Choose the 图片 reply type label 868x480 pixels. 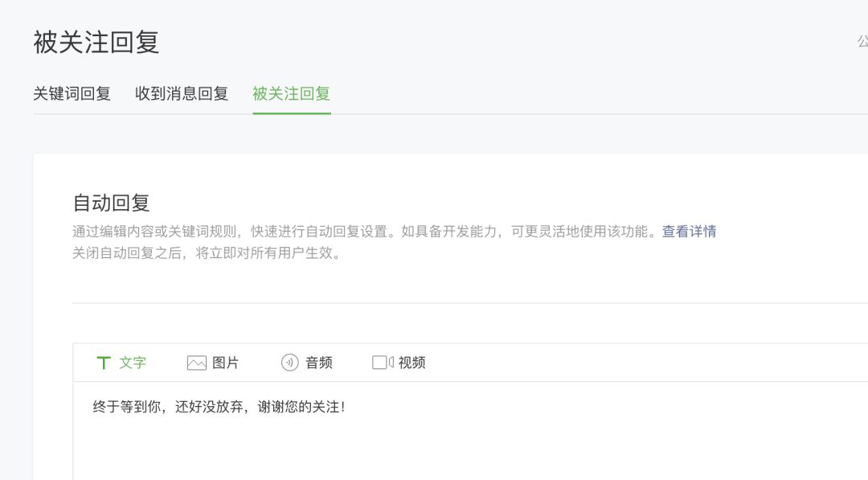[x=226, y=363]
